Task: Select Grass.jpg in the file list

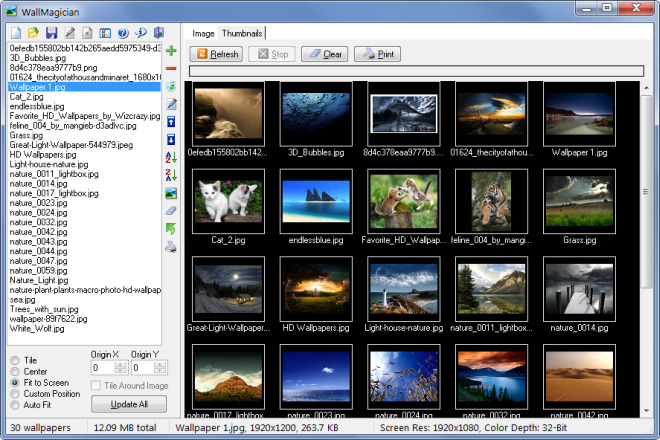Action: click(28, 135)
